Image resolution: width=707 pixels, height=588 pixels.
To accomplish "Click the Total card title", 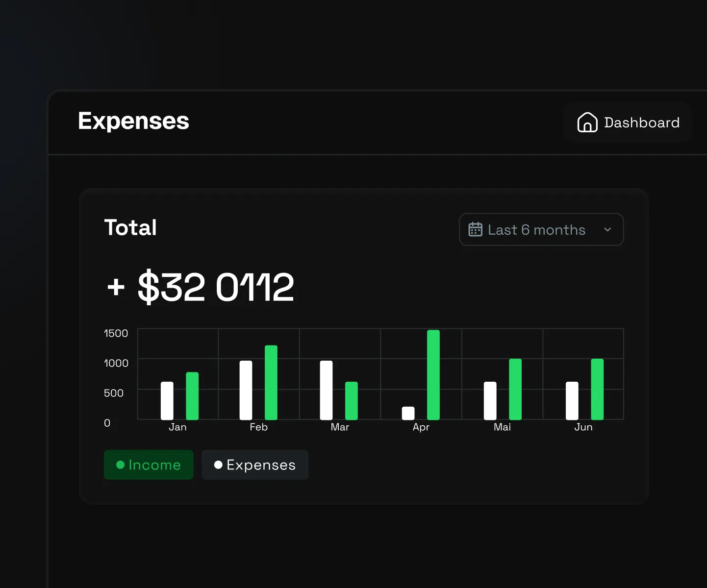I will click(130, 227).
